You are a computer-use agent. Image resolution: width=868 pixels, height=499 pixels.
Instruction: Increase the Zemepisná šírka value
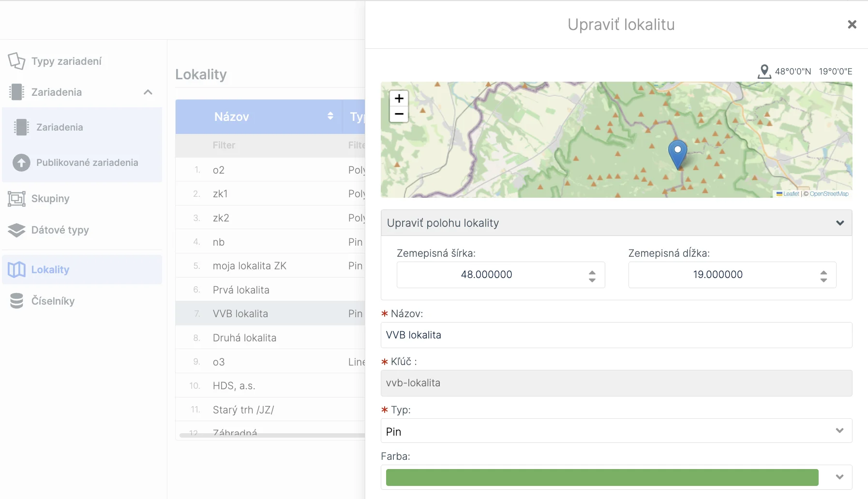[x=592, y=272]
